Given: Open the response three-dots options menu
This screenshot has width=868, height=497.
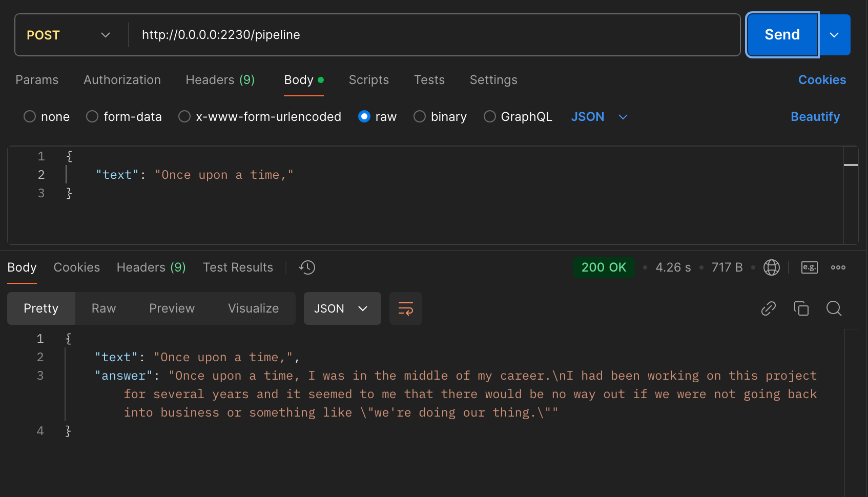Looking at the screenshot, I should (838, 267).
